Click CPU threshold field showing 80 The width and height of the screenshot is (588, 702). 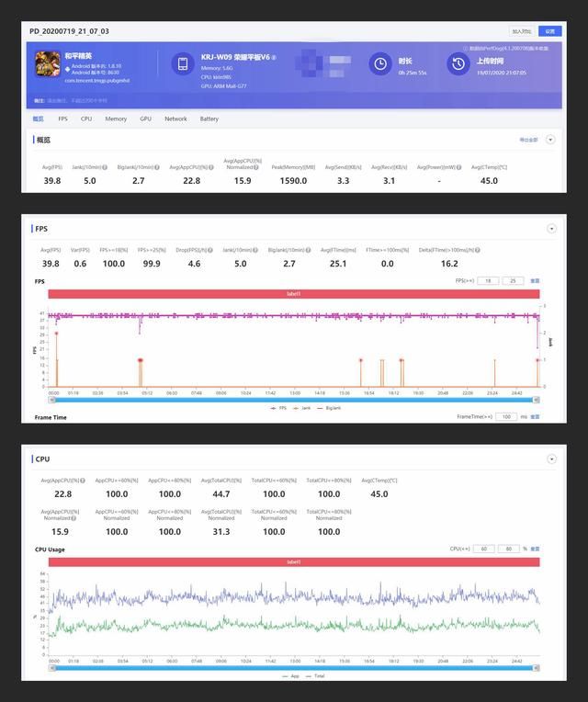click(x=509, y=549)
